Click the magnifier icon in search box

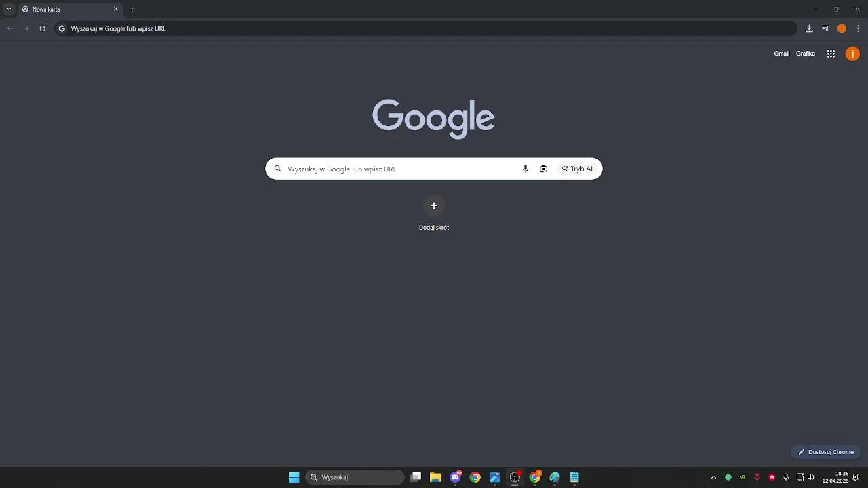point(277,169)
